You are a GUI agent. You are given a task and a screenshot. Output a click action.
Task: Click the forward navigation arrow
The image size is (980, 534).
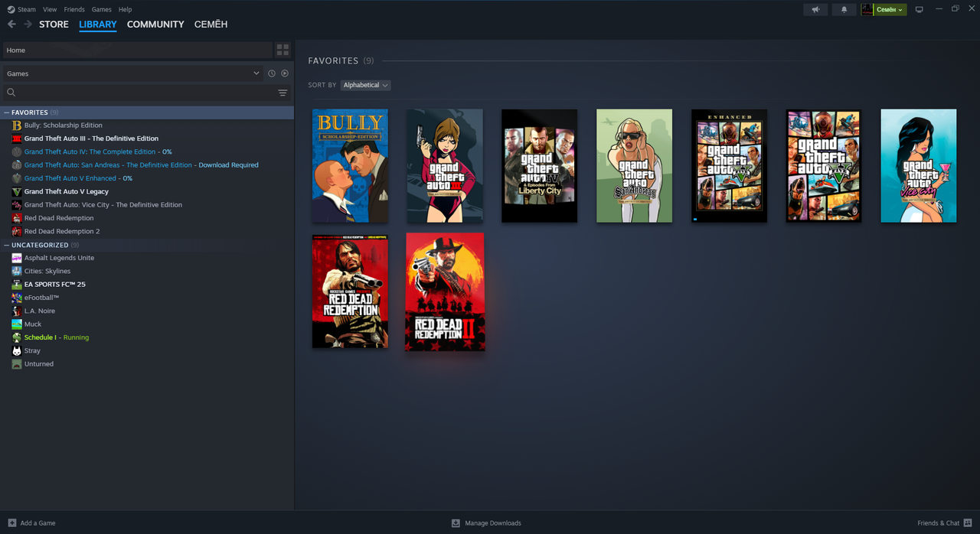[x=28, y=24]
